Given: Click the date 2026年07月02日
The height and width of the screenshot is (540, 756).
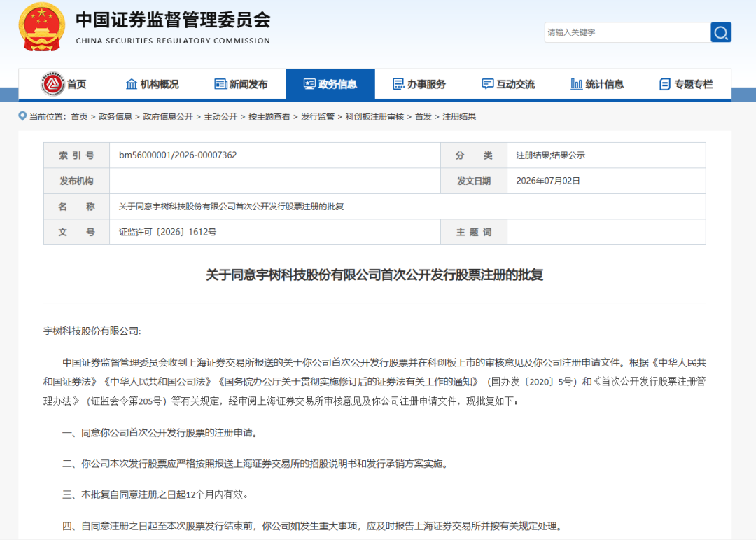Looking at the screenshot, I should [x=548, y=181].
